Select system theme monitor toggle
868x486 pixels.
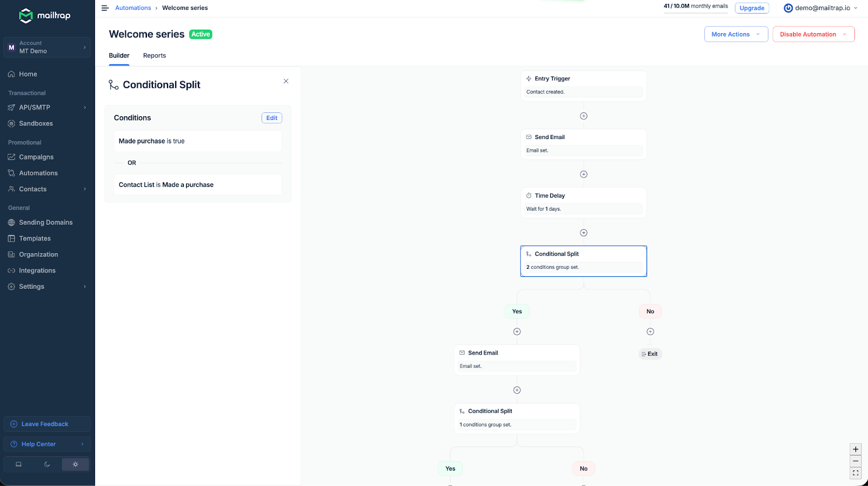(18, 464)
